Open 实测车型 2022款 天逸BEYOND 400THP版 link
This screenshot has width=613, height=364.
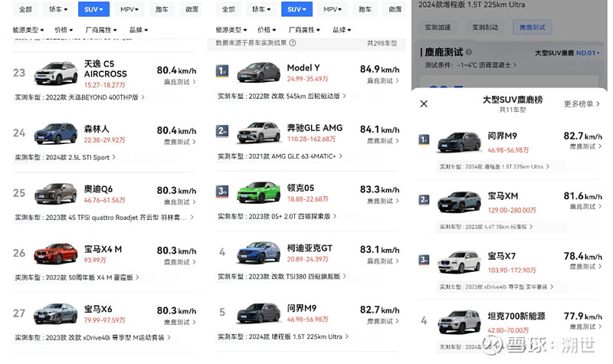(x=80, y=97)
